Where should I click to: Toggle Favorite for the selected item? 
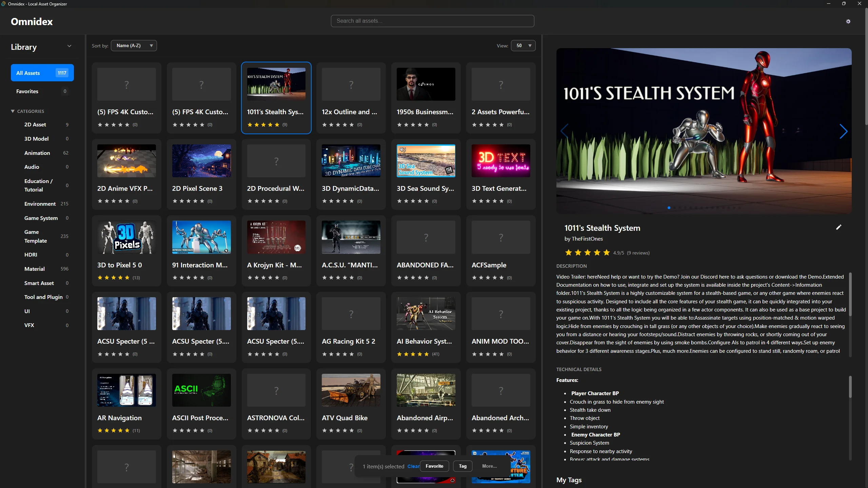[434, 466]
